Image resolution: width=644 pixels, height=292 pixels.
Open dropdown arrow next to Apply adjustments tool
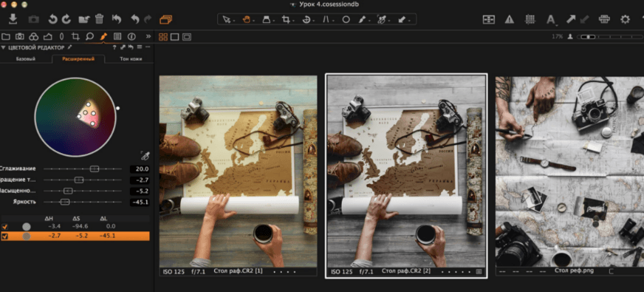pos(410,21)
